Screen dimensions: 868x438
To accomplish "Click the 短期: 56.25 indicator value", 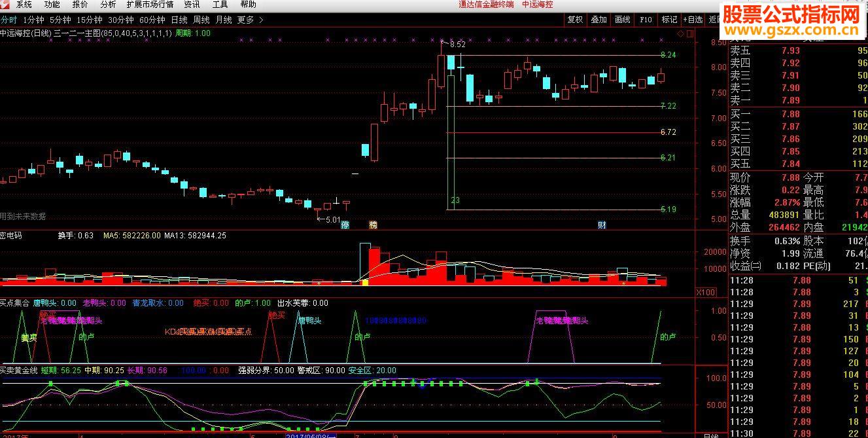I will coord(61,370).
